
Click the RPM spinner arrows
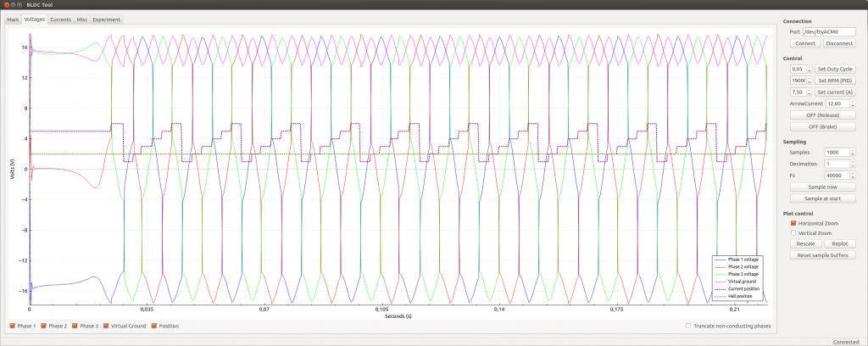tap(810, 81)
